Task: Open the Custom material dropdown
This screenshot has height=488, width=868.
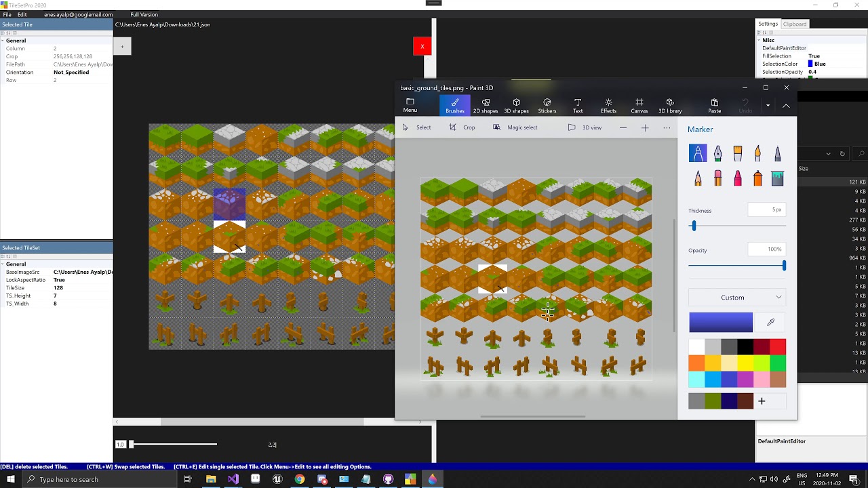Action: (x=737, y=298)
